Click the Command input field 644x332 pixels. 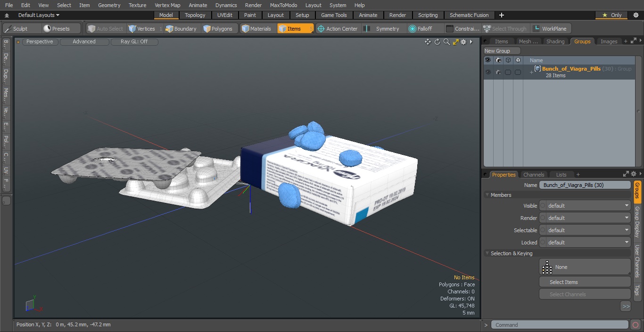(x=559, y=325)
